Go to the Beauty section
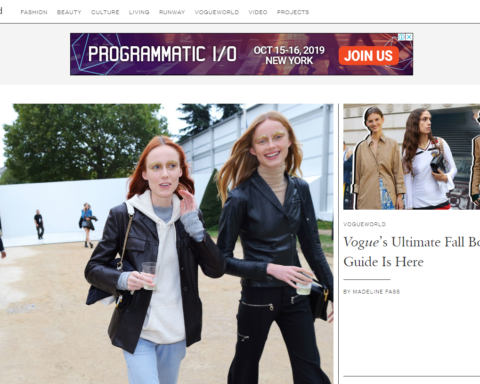 click(69, 12)
